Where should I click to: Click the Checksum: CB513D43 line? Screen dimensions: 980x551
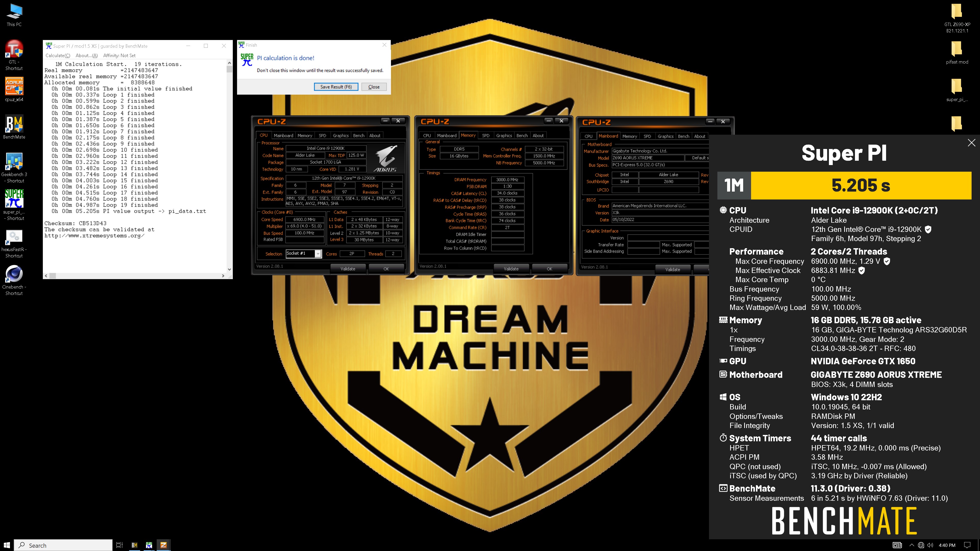click(x=75, y=223)
